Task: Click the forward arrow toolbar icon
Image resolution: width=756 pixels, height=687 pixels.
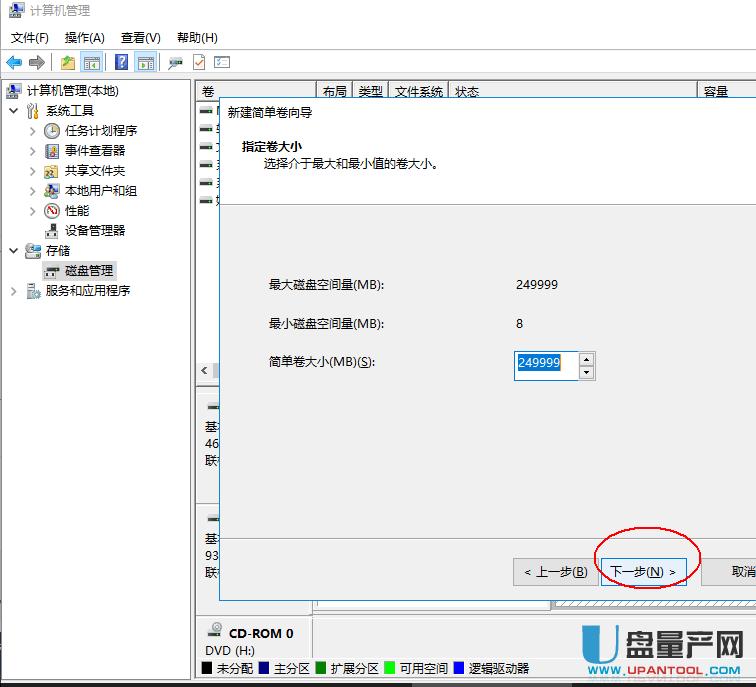Action: [37, 62]
